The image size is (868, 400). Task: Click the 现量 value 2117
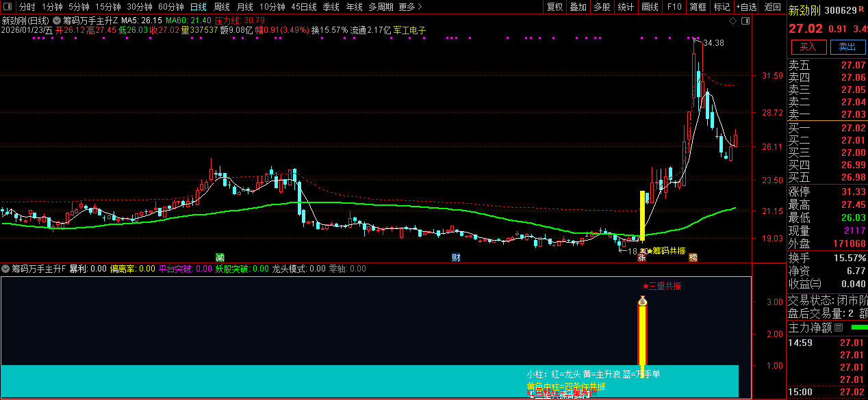click(x=855, y=230)
